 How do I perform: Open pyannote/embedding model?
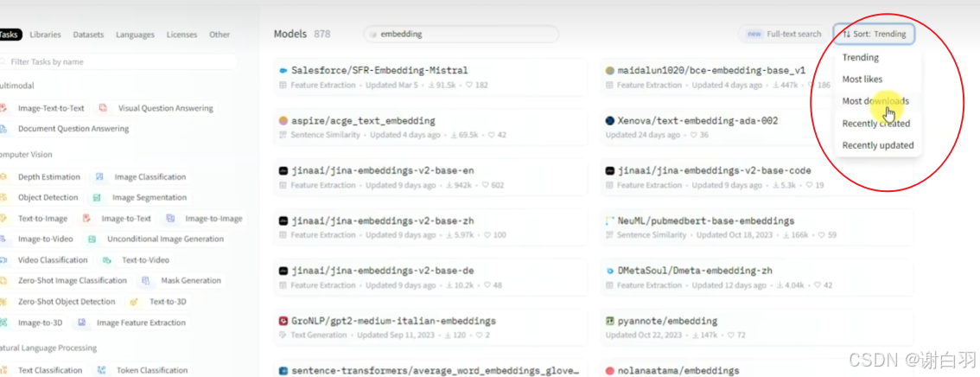pyautogui.click(x=757, y=328)
